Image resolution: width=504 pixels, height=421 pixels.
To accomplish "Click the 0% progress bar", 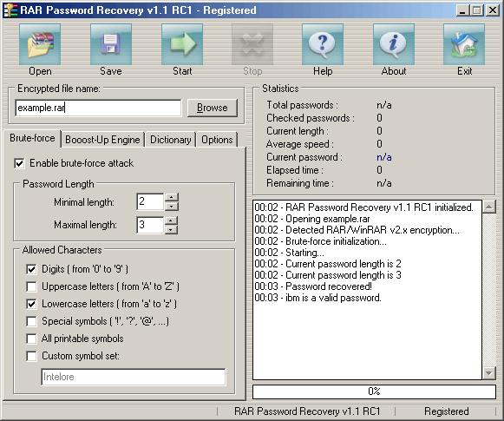I will [374, 391].
